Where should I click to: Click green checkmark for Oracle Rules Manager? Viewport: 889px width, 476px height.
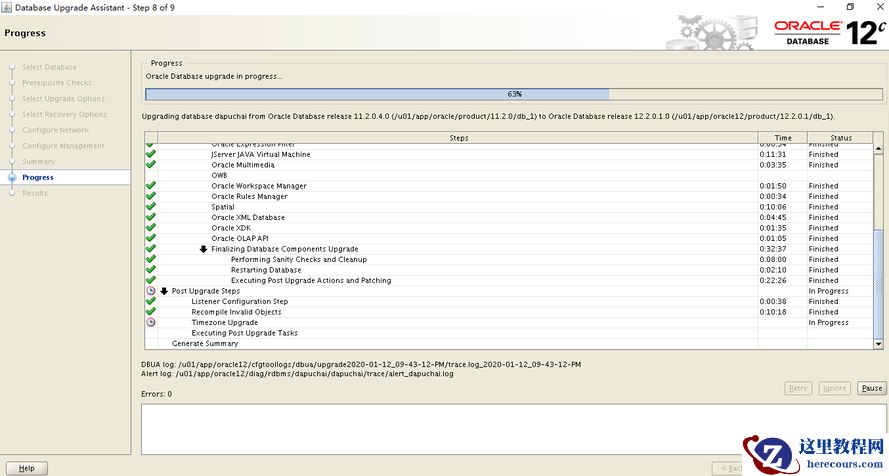coord(150,196)
